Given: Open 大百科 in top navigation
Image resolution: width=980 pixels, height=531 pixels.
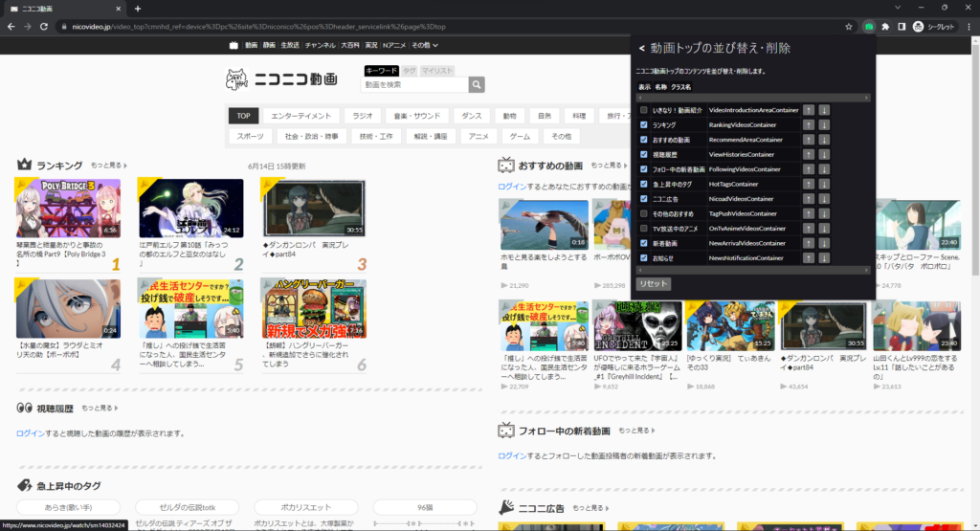Looking at the screenshot, I should tap(350, 45).
